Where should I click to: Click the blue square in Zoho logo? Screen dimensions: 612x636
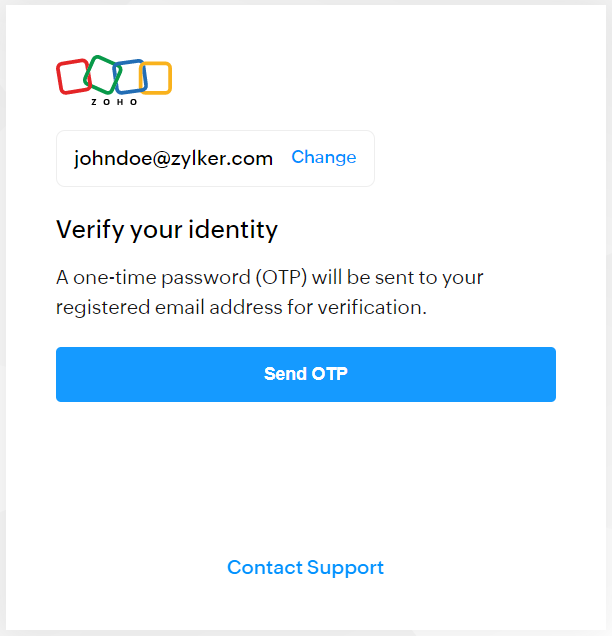[130, 76]
